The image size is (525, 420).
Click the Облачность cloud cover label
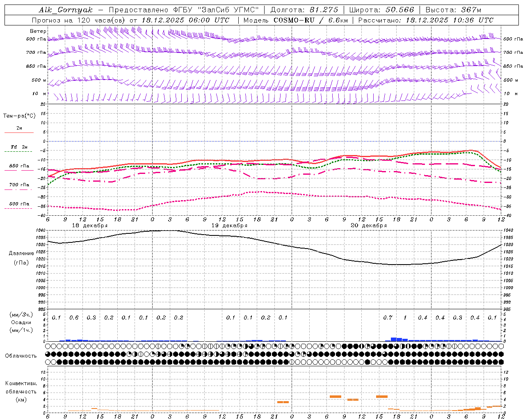coord(21,356)
